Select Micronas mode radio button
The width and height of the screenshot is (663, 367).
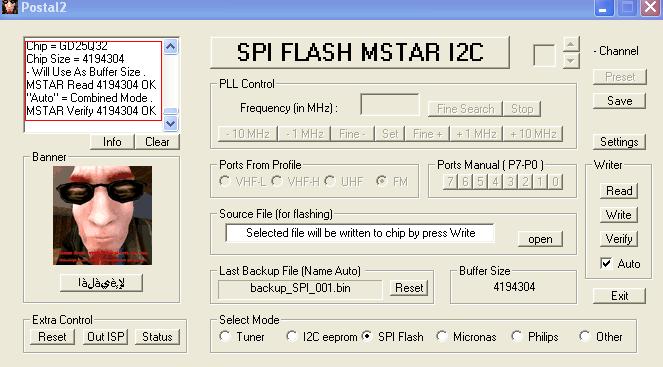pyautogui.click(x=442, y=337)
